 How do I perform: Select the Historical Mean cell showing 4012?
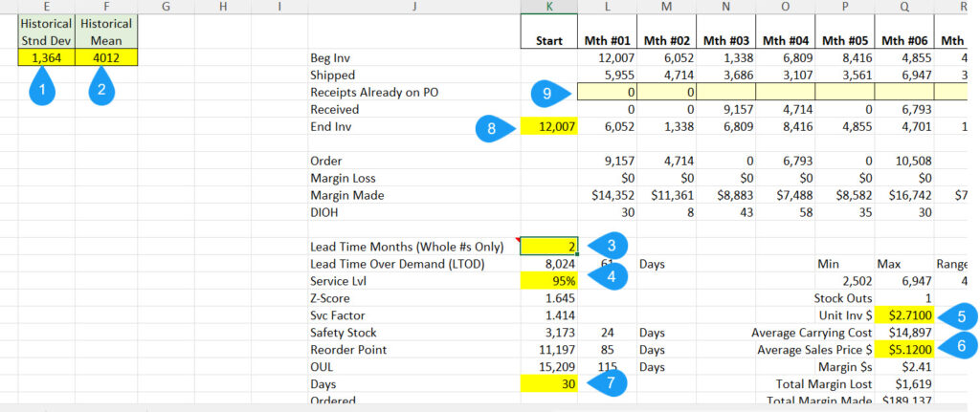pos(106,57)
